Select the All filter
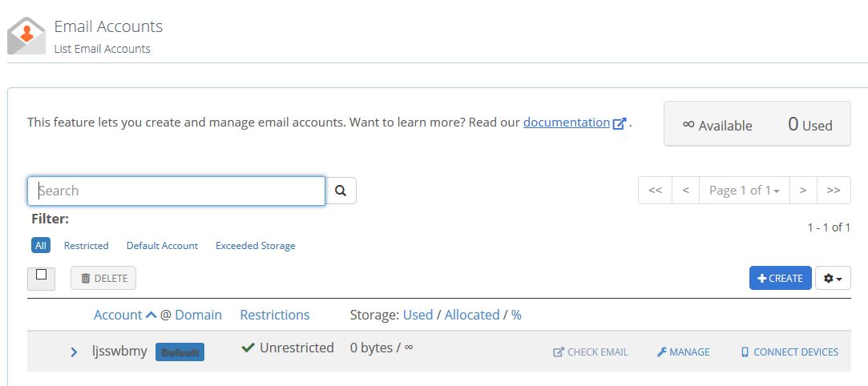This screenshot has height=386, width=868. [x=41, y=246]
